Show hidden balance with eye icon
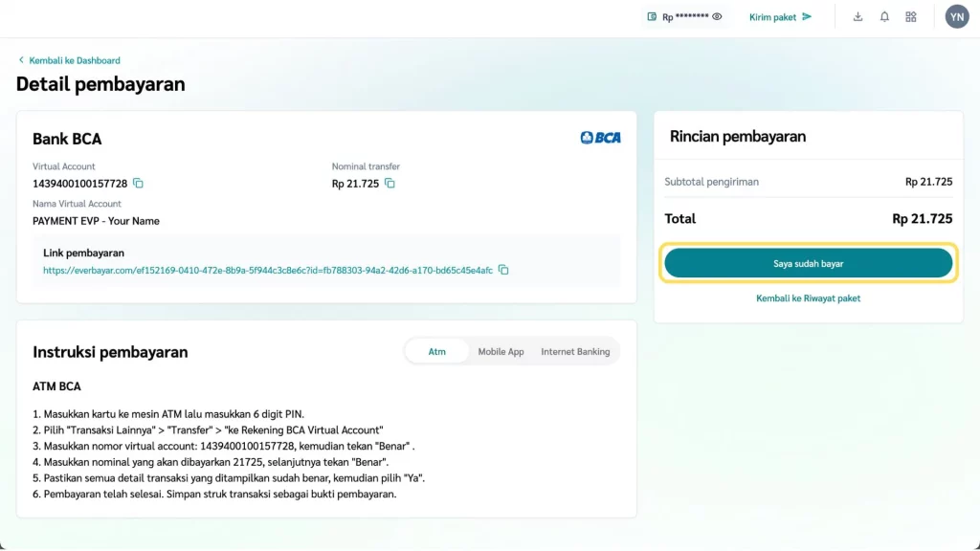 click(717, 16)
